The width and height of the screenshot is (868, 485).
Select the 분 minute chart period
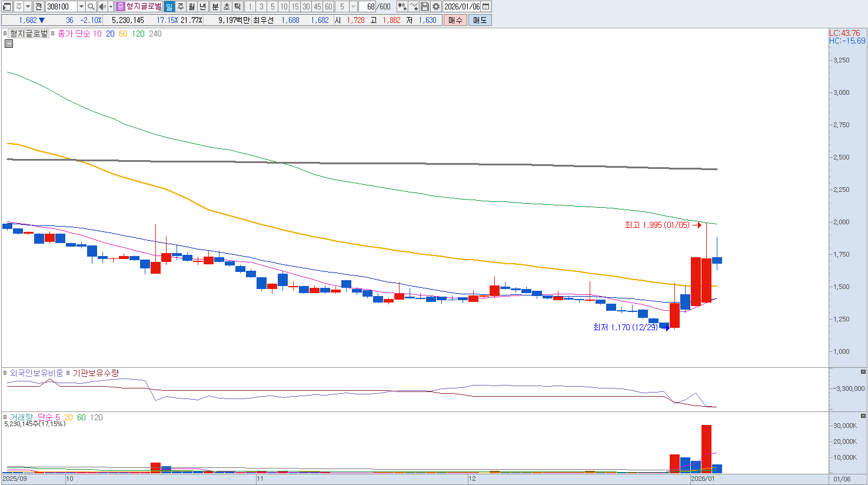[215, 6]
